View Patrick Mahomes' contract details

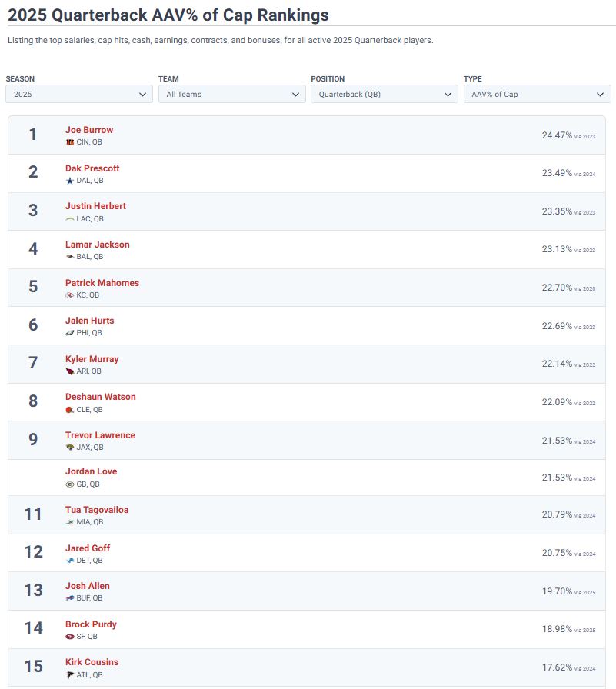point(102,283)
